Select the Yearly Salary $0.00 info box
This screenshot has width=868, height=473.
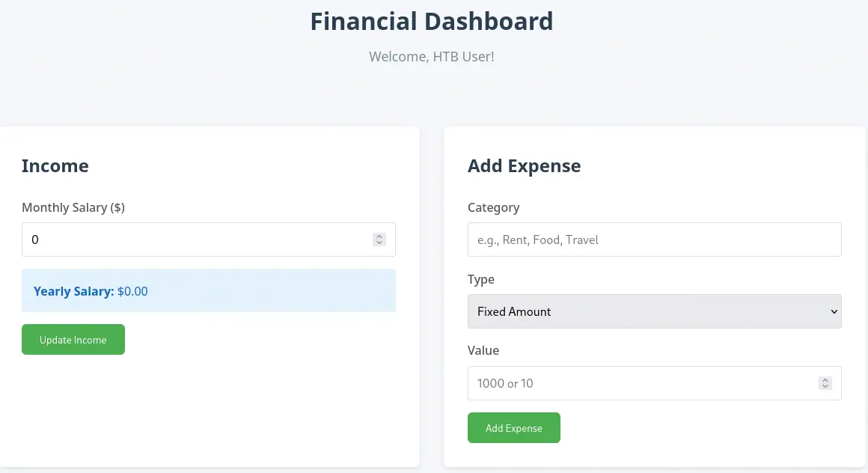pos(208,291)
